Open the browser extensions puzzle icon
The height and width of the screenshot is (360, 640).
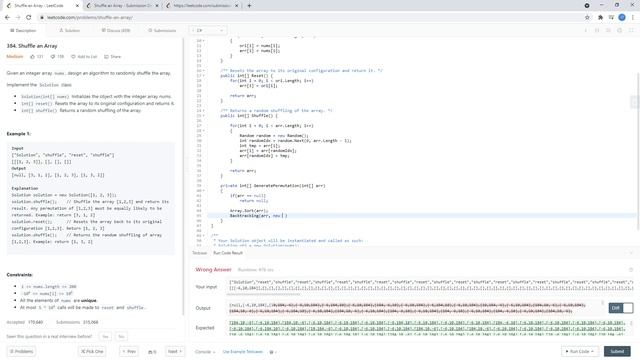coord(600,18)
